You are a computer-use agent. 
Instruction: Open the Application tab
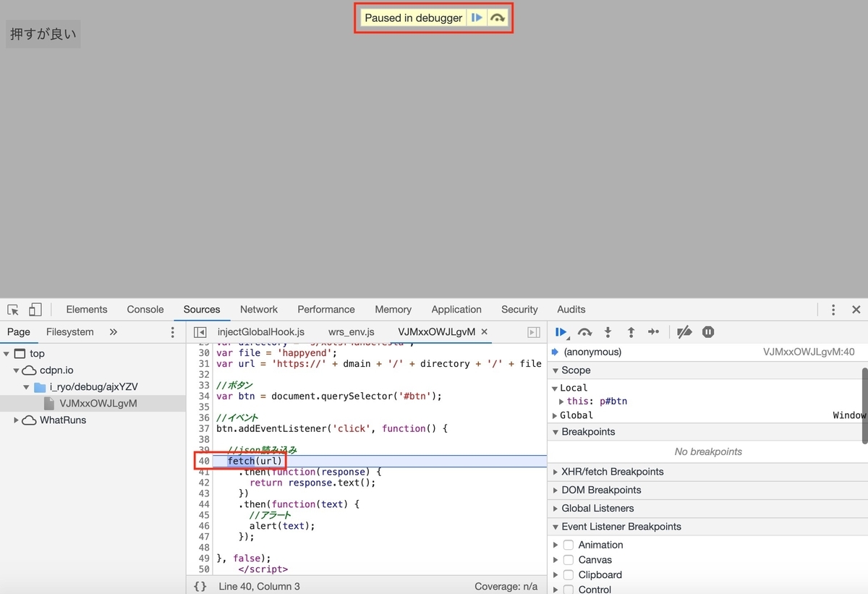pyautogui.click(x=456, y=310)
